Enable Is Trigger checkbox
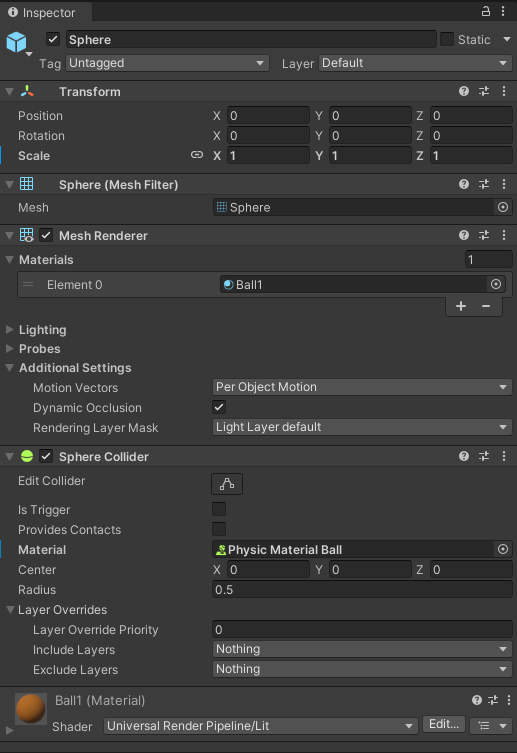The height and width of the screenshot is (753, 517). 219,509
